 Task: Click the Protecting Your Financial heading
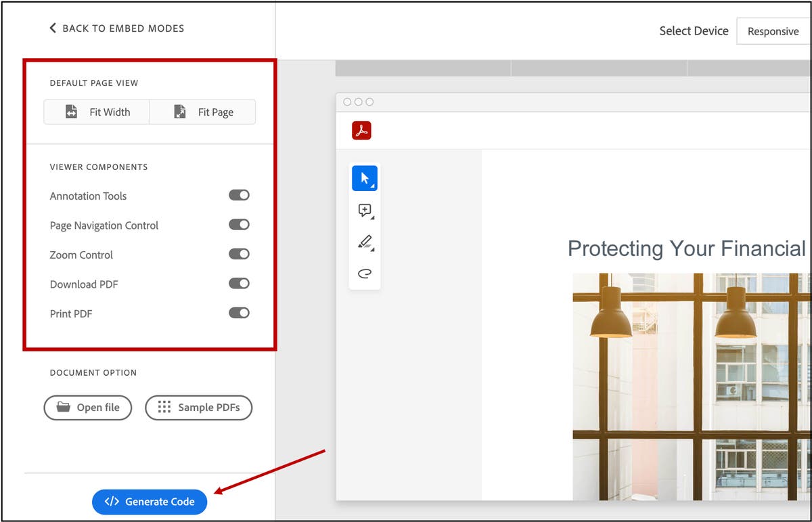coord(687,248)
